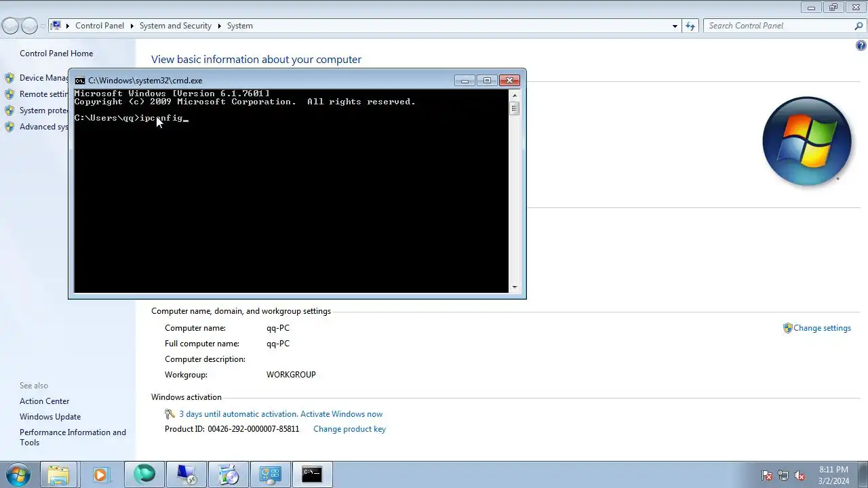Open the clock showing 8:11 PM
868x488 pixels.
click(833, 474)
